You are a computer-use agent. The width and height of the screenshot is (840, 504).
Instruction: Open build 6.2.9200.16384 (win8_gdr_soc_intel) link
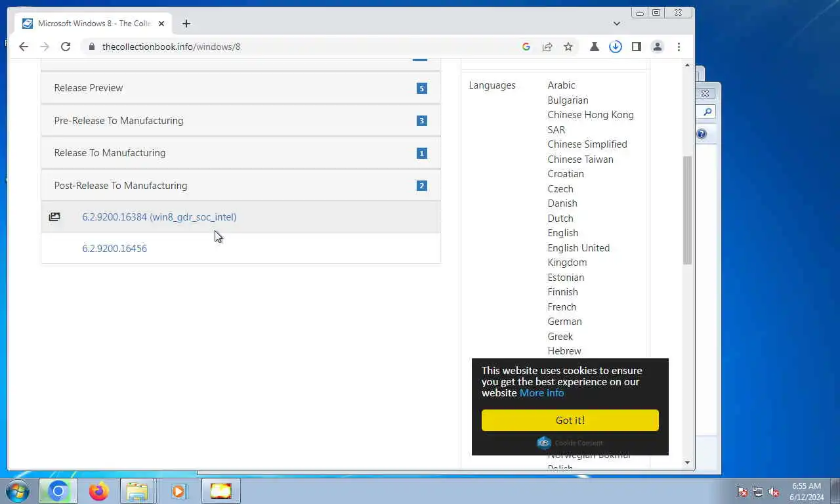click(x=159, y=217)
